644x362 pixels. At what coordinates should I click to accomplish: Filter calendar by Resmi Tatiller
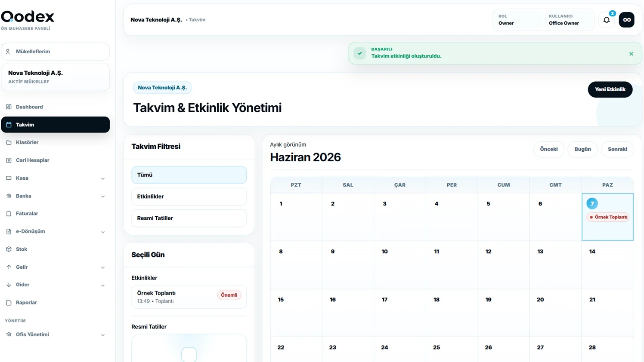coord(189,218)
